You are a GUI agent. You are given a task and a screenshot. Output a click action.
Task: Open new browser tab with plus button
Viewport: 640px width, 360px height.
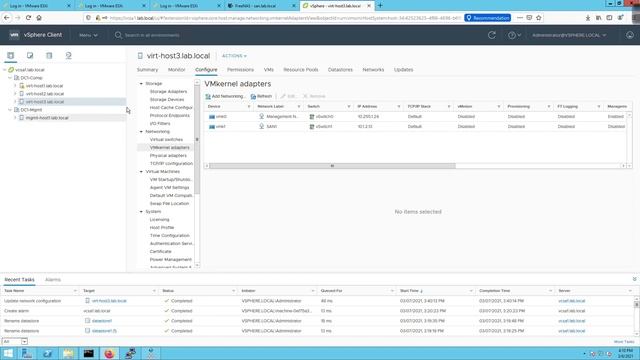(380, 6)
